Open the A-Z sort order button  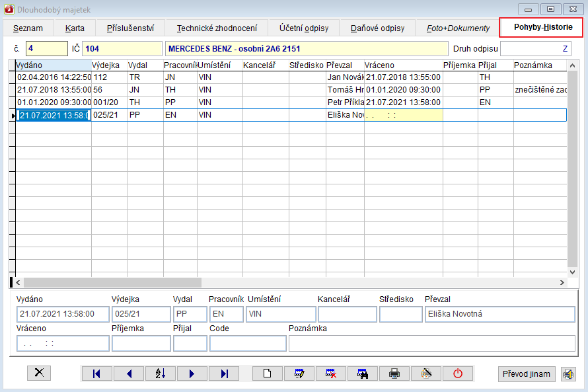[161, 373]
